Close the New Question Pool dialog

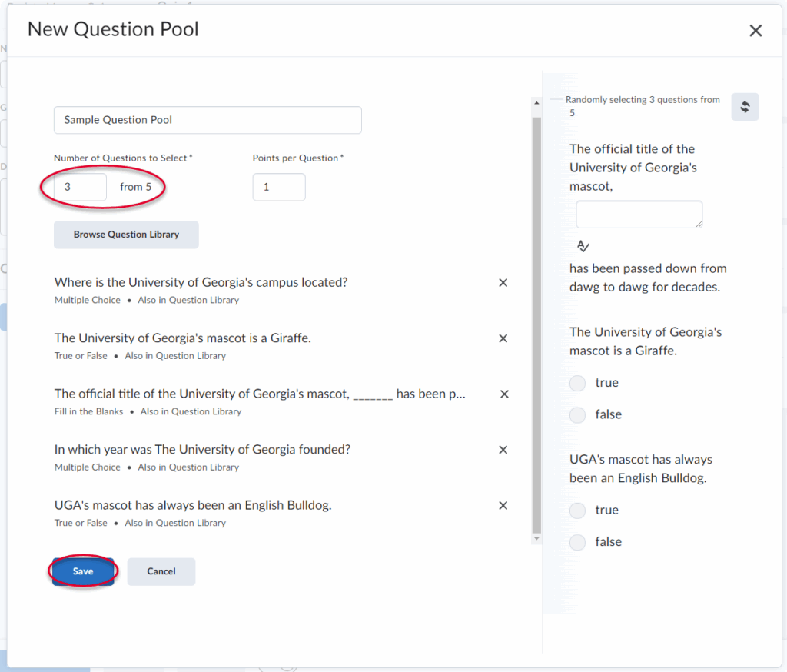755,31
